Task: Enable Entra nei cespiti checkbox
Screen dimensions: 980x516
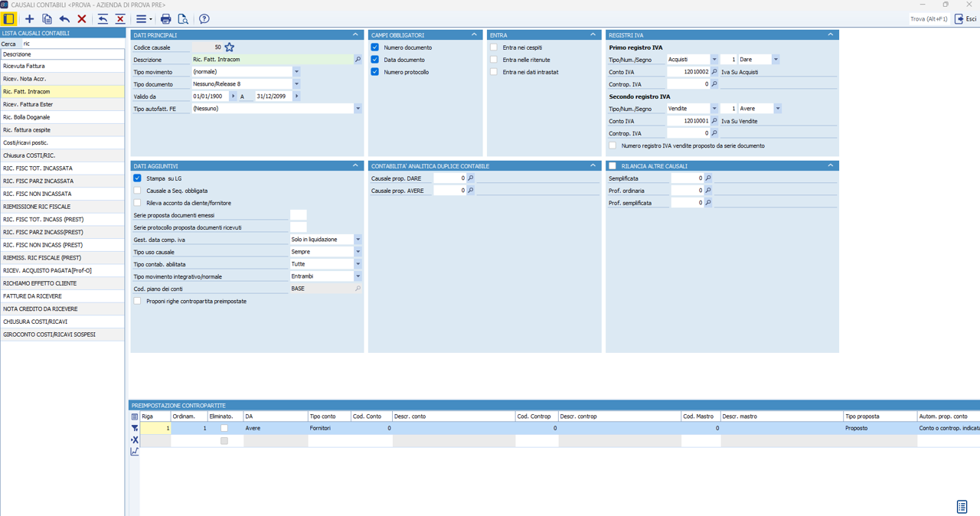Action: pyautogui.click(x=494, y=47)
